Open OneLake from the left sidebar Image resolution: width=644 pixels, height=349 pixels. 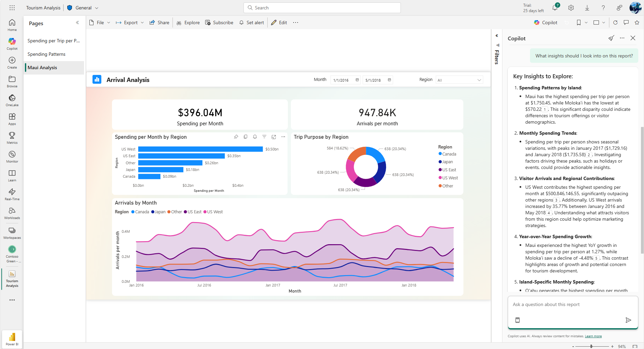[12, 100]
